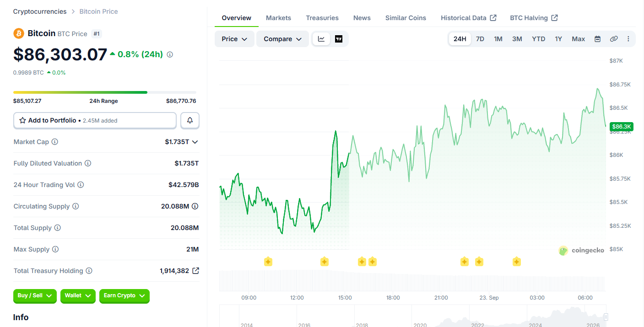Image resolution: width=644 pixels, height=327 pixels.
Task: Open Earn Crypto dropdown
Action: tap(124, 296)
